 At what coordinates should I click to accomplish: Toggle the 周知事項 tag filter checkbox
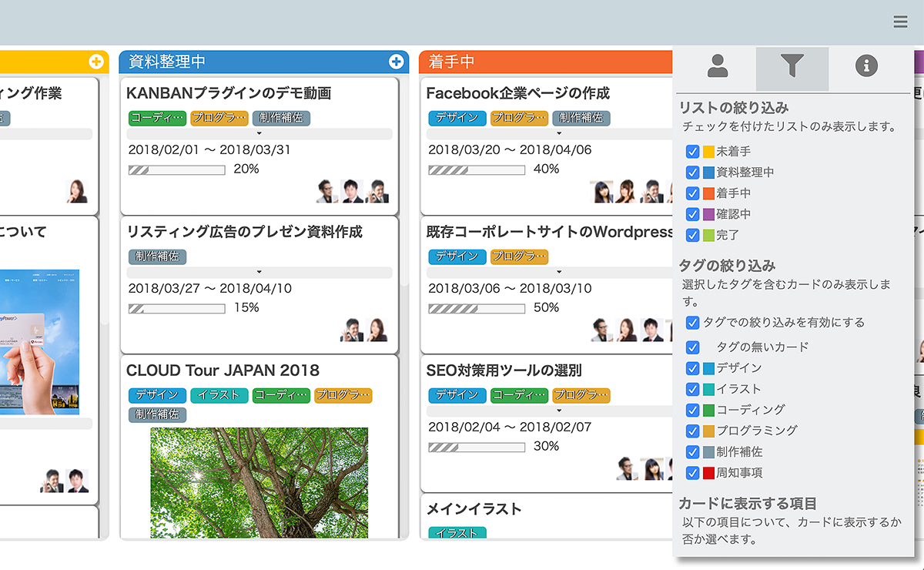click(x=692, y=473)
